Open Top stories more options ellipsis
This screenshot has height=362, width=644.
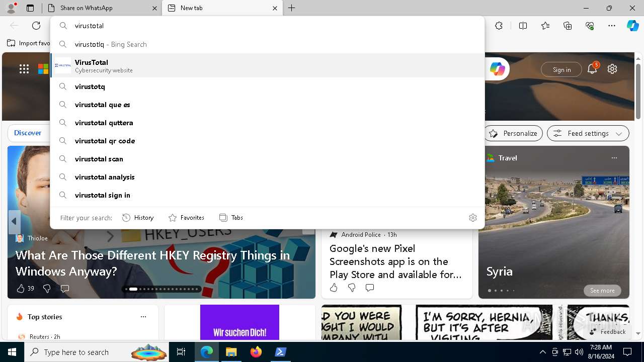(143, 317)
